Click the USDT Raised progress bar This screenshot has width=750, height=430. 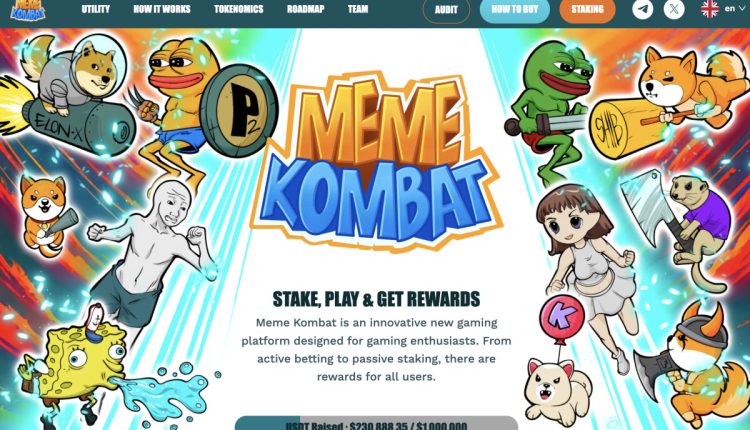coord(376,423)
